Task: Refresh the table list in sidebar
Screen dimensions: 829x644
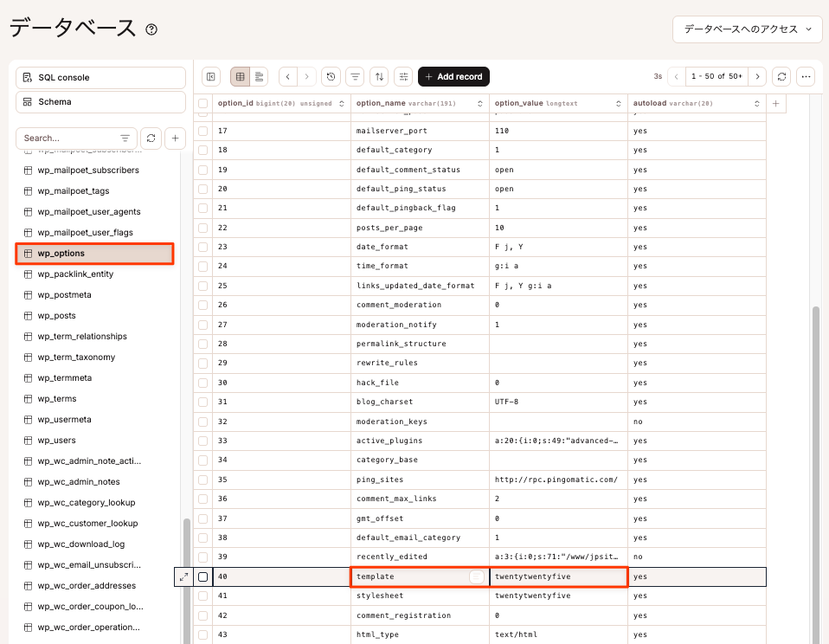Action: click(151, 138)
